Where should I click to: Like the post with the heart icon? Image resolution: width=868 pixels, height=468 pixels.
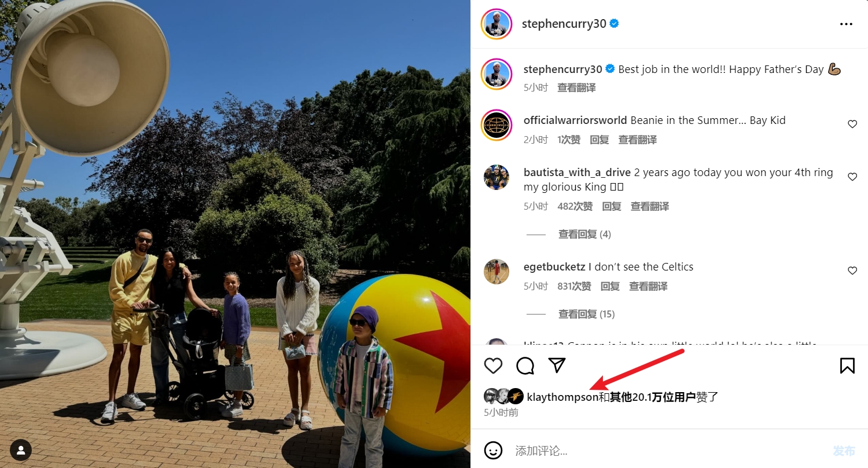(x=493, y=366)
